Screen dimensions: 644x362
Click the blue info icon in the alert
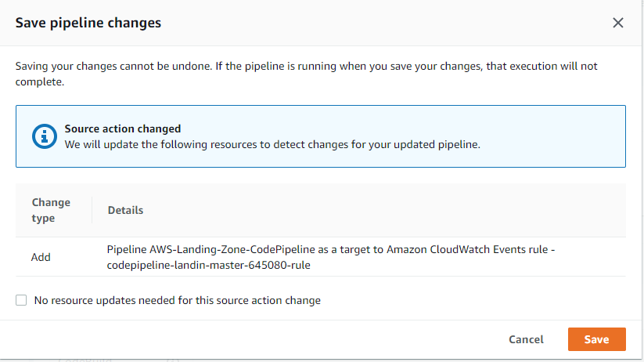(45, 136)
